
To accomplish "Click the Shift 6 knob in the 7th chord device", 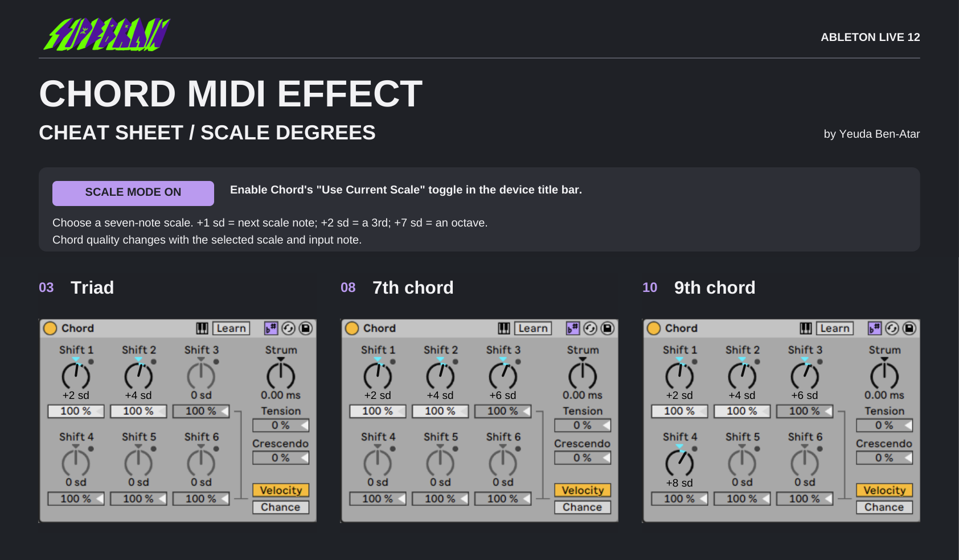I will tap(503, 462).
